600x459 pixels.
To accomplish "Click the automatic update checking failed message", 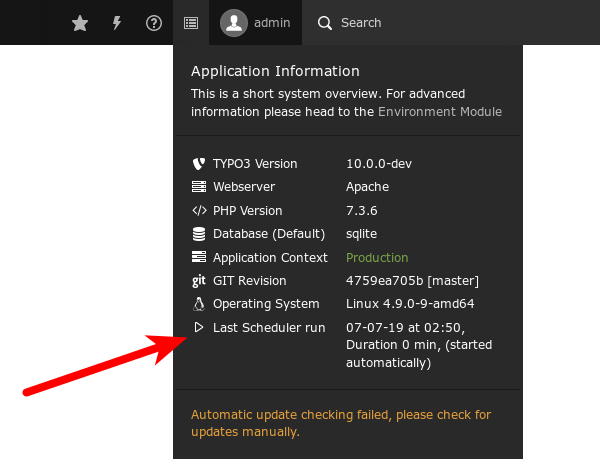I will click(341, 423).
